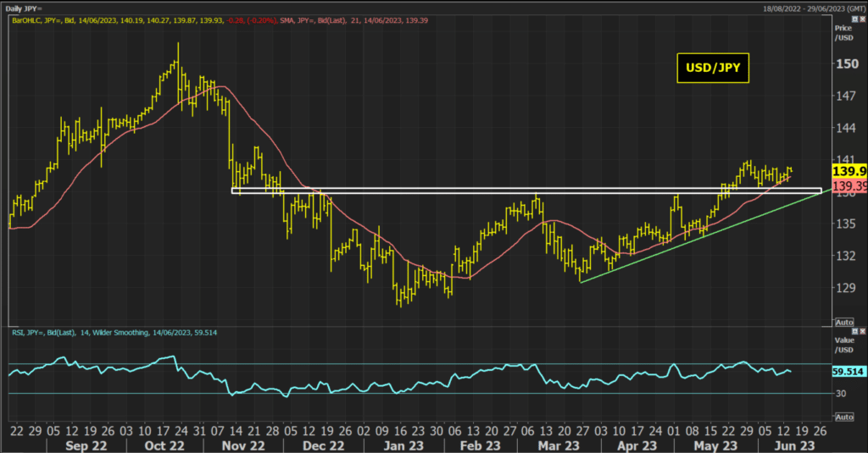Image resolution: width=868 pixels, height=453 pixels.
Task: Click the USD/JPY label box
Action: point(713,68)
